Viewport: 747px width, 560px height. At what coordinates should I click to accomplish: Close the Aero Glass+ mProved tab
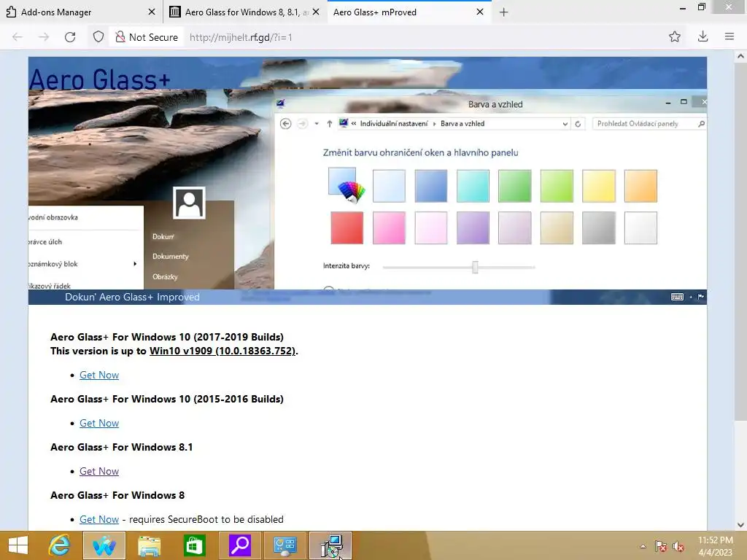(480, 12)
